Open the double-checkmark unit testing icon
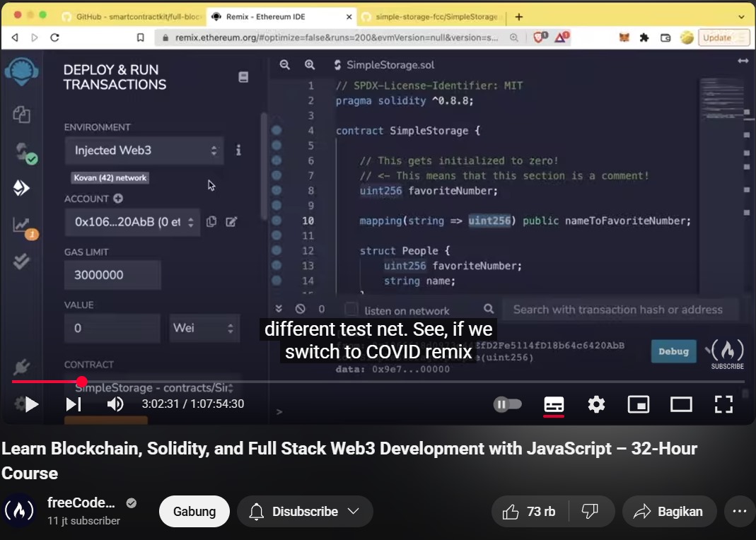Screen dimensions: 756x540 pyautogui.click(x=21, y=261)
